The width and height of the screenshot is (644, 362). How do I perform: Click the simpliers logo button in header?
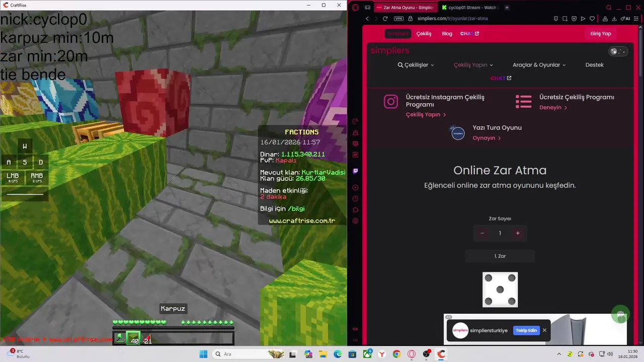[398, 34]
